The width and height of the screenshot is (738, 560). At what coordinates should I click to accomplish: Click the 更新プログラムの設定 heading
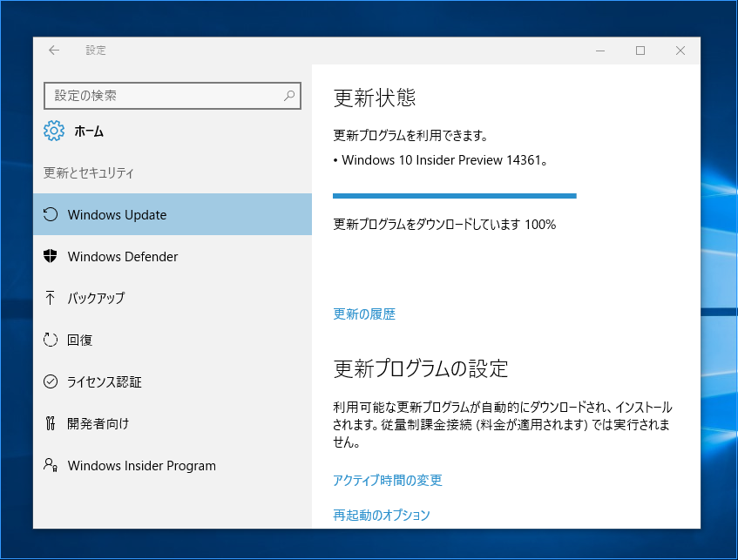(x=420, y=368)
